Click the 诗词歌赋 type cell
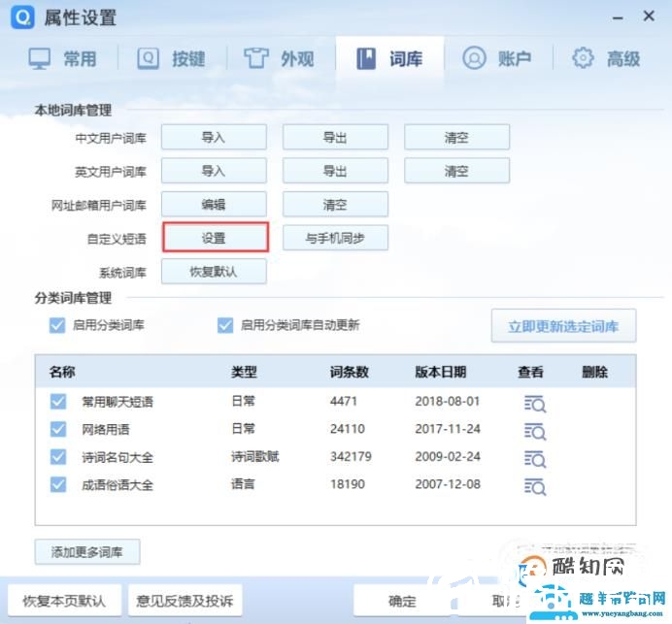Viewport: 672px width, 624px height. point(255,456)
